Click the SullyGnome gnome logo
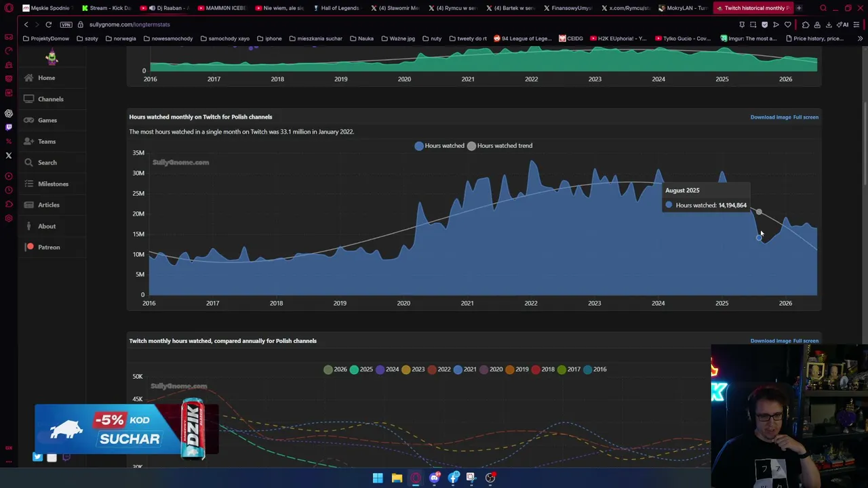Viewport: 868px width, 488px height. 52,57
